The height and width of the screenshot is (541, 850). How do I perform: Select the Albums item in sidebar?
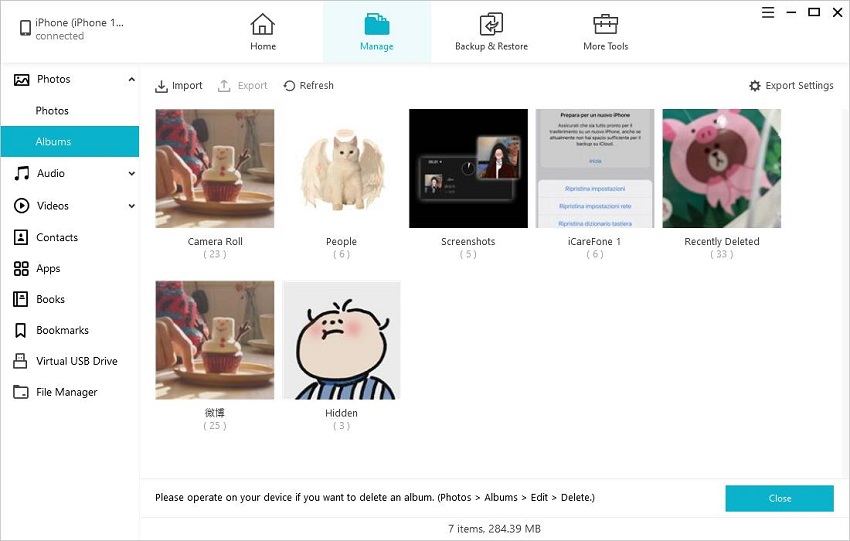(53, 142)
